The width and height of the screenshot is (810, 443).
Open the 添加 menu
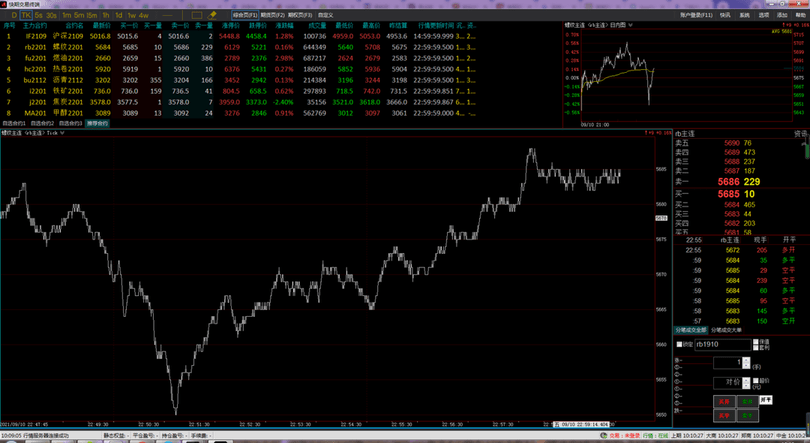click(x=782, y=15)
